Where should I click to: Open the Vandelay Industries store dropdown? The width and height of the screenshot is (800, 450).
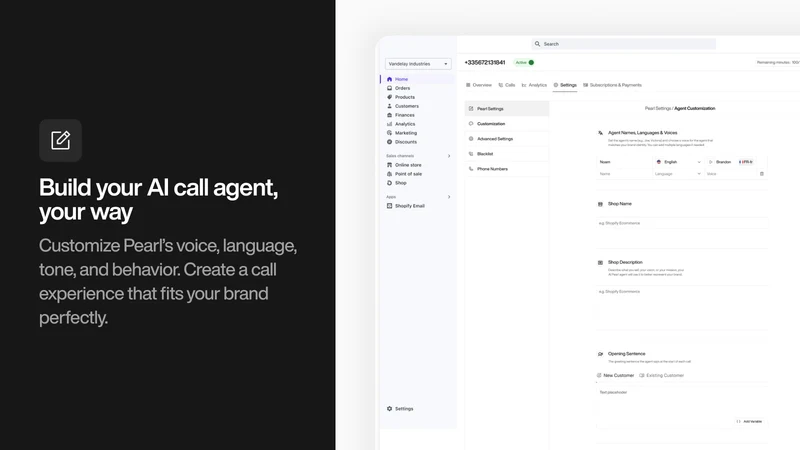coord(418,64)
